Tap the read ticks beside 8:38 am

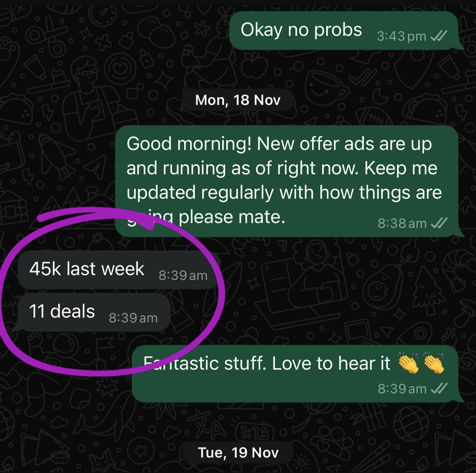click(439, 223)
